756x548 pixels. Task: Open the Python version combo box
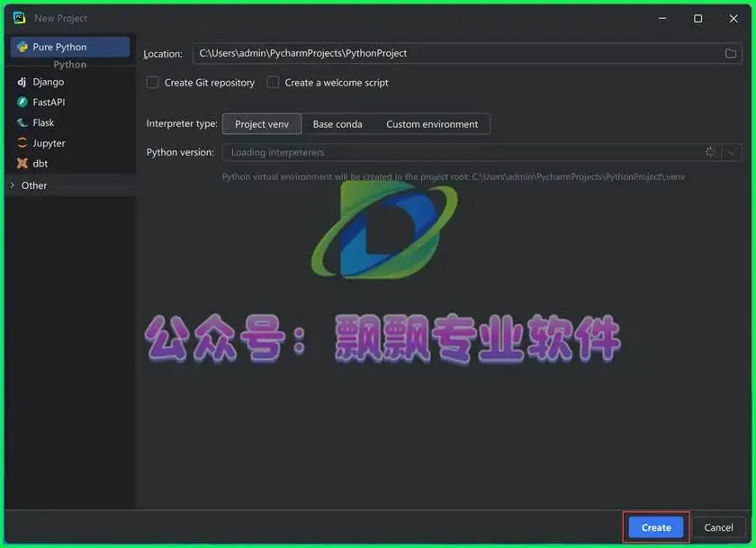481,152
